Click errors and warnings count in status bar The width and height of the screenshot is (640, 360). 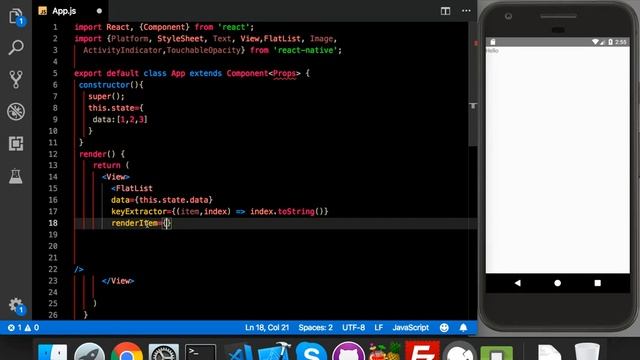point(23,327)
